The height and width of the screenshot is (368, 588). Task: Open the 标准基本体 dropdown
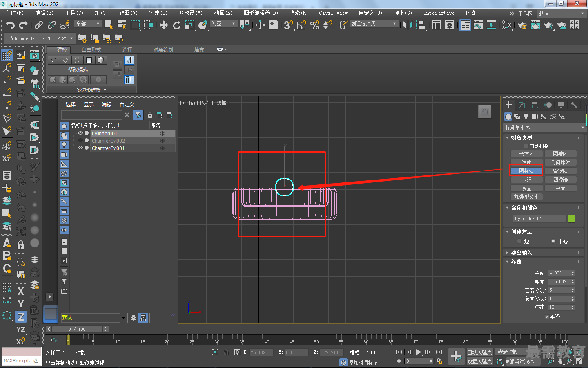click(x=544, y=128)
